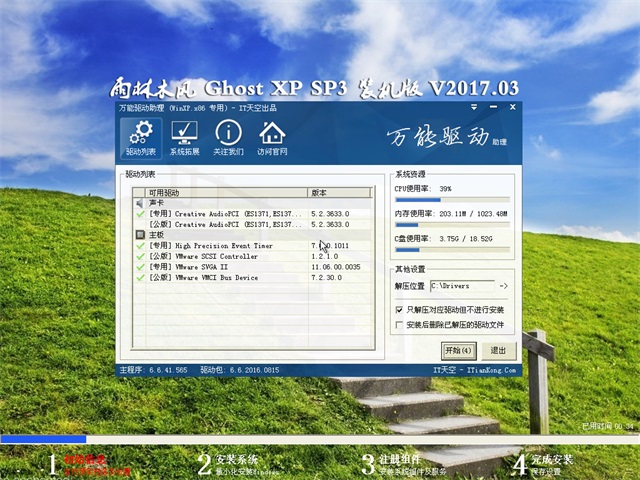Click 驱动包: 6.6.2016.0815 status text
This screenshot has height=480, width=640.
click(240, 370)
